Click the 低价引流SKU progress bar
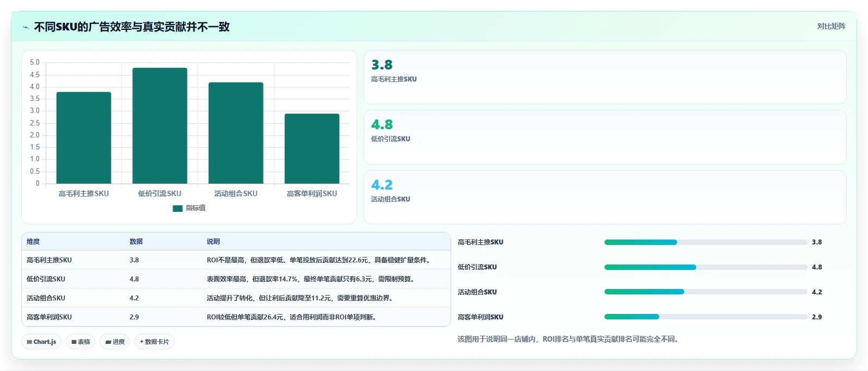Viewport: 868px width, 371px height. (705, 267)
